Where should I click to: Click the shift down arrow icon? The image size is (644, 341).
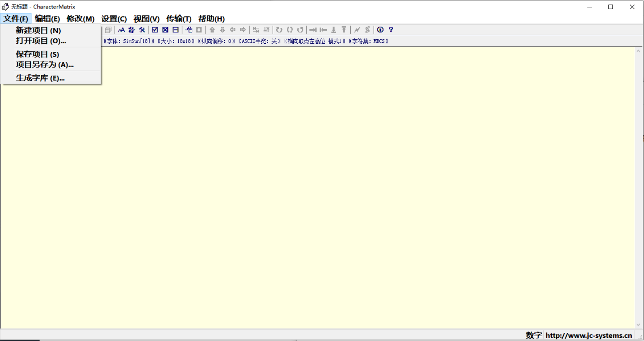coord(222,30)
